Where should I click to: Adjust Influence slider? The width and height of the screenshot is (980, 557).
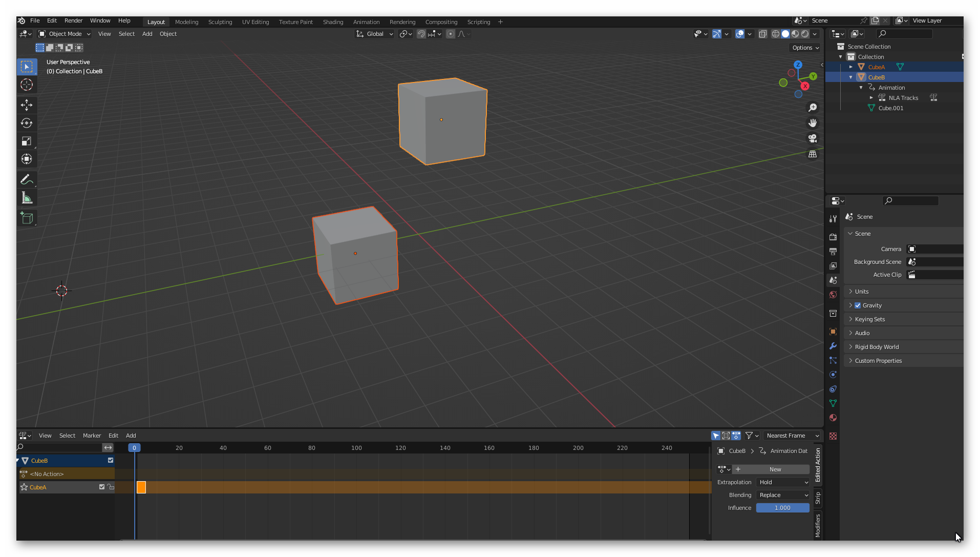783,508
